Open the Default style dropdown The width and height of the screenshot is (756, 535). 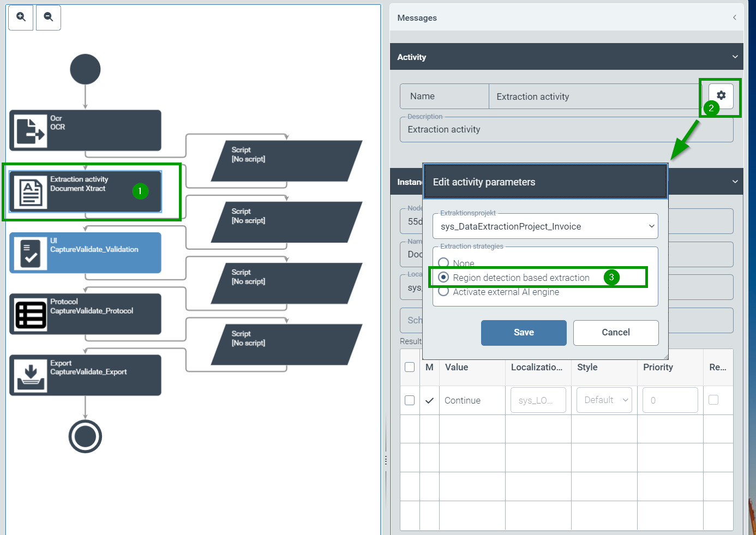(x=604, y=400)
